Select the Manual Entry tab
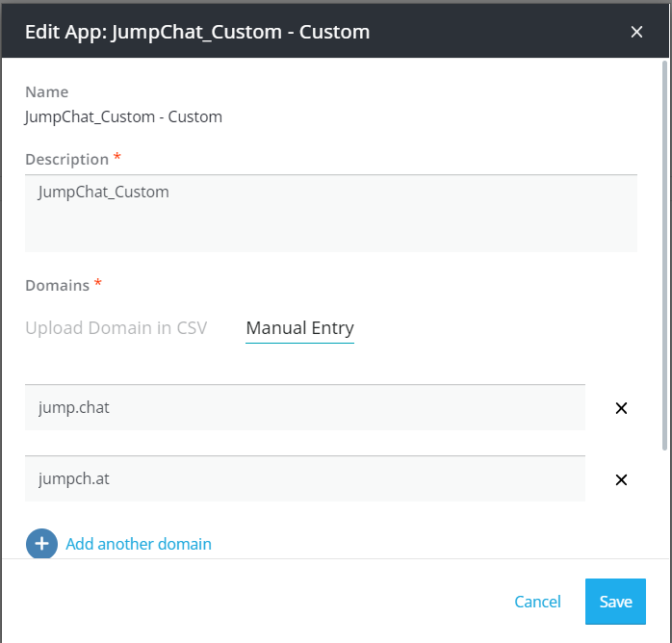 [x=299, y=327]
